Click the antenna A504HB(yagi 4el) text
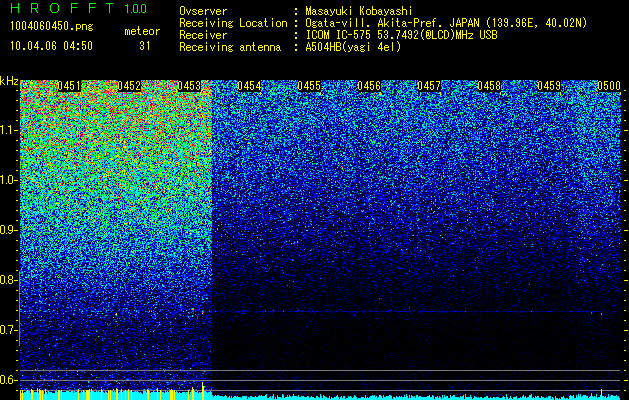 click(x=353, y=47)
